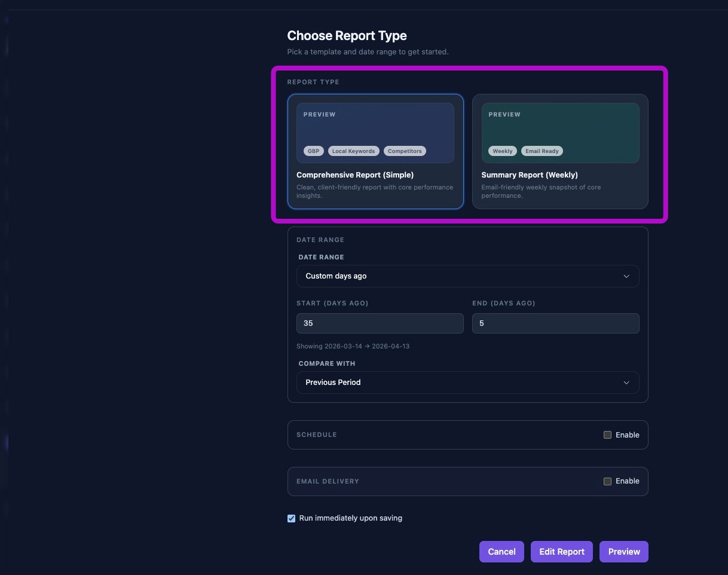Click the Cancel button
The image size is (728, 575).
coord(501,552)
